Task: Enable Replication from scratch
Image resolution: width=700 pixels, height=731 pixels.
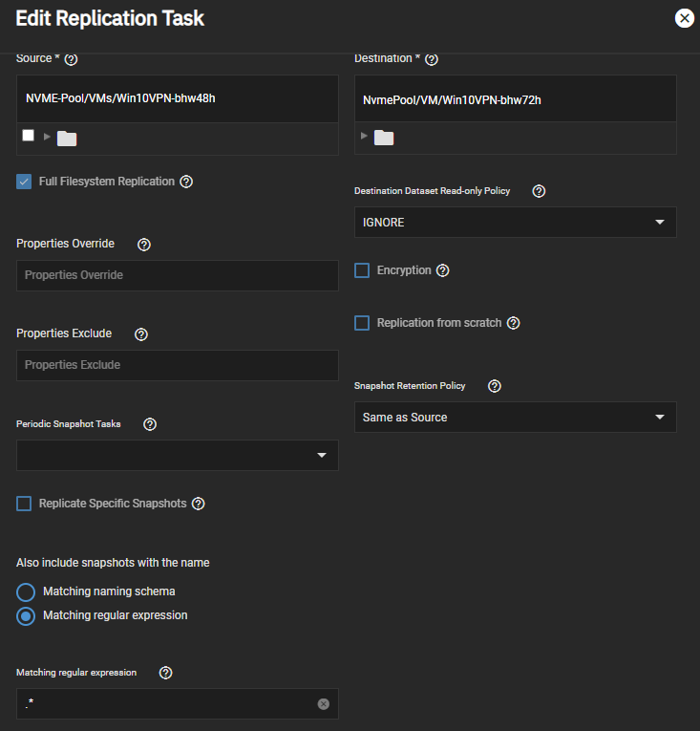Action: pyautogui.click(x=362, y=323)
